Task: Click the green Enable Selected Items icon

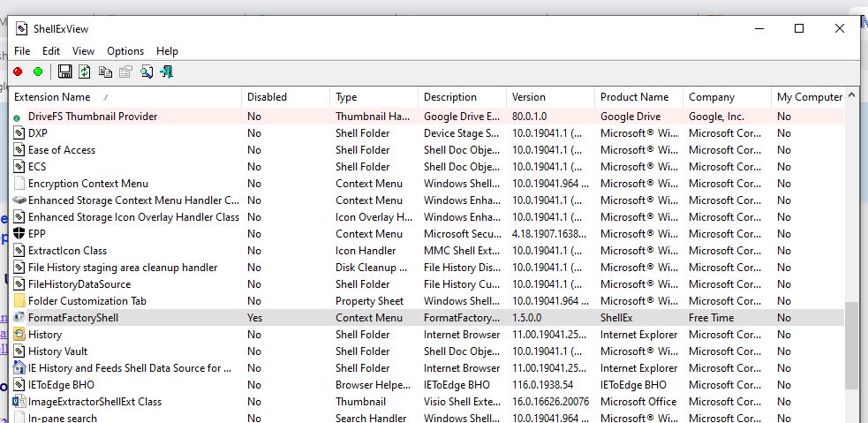Action: click(x=38, y=72)
